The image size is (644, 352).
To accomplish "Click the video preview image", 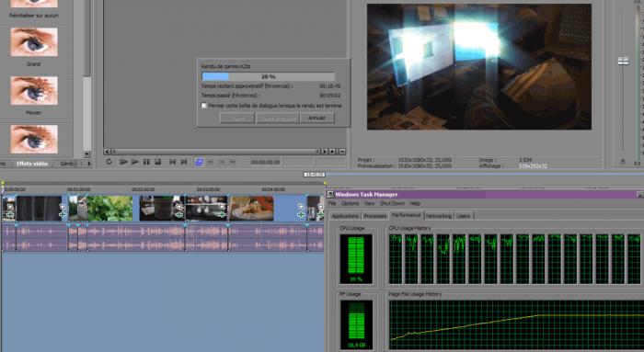I will pos(479,67).
